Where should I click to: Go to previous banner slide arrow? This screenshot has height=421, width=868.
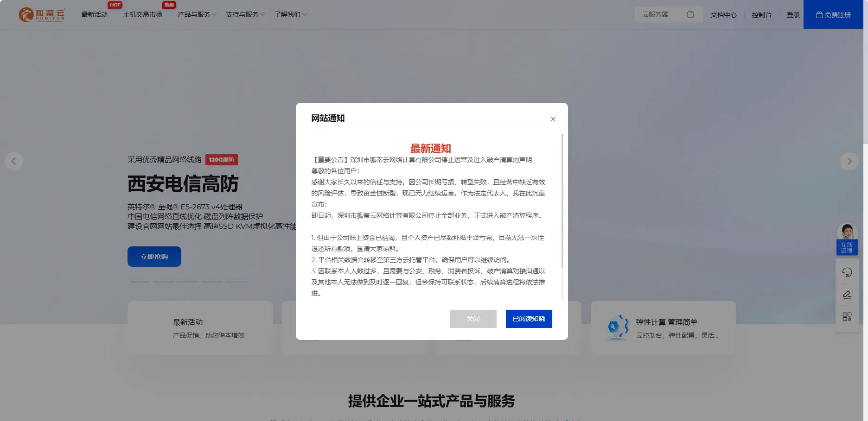pos(14,161)
